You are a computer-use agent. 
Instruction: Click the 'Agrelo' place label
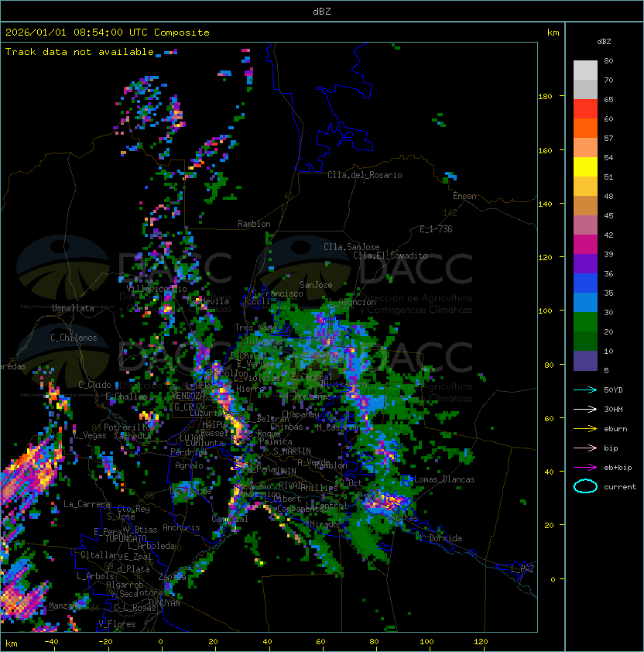coord(189,465)
